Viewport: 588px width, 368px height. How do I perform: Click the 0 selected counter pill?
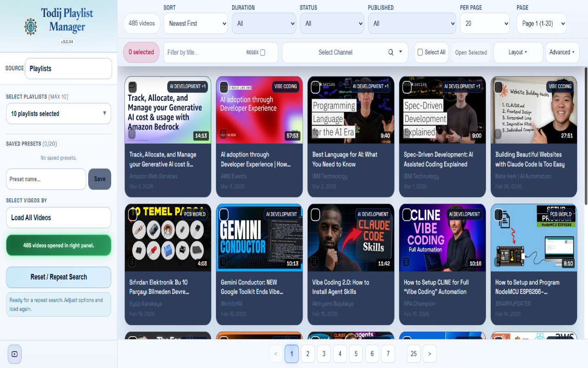141,52
